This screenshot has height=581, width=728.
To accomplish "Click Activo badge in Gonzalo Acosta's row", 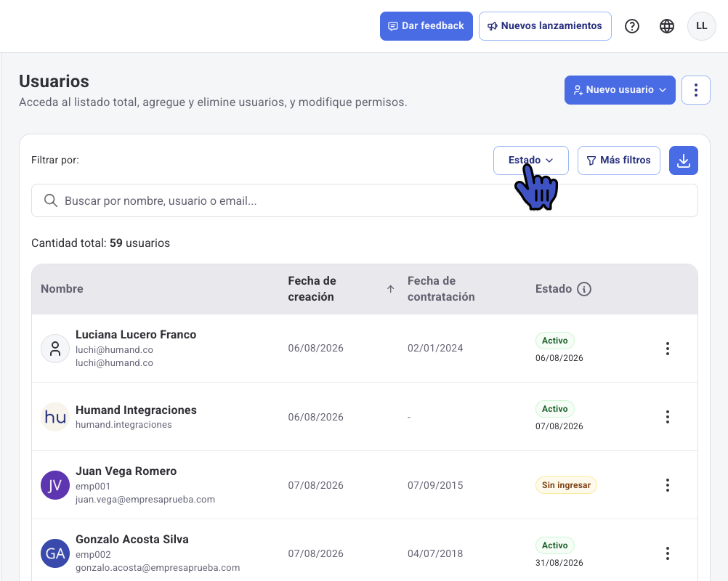I will [x=555, y=545].
